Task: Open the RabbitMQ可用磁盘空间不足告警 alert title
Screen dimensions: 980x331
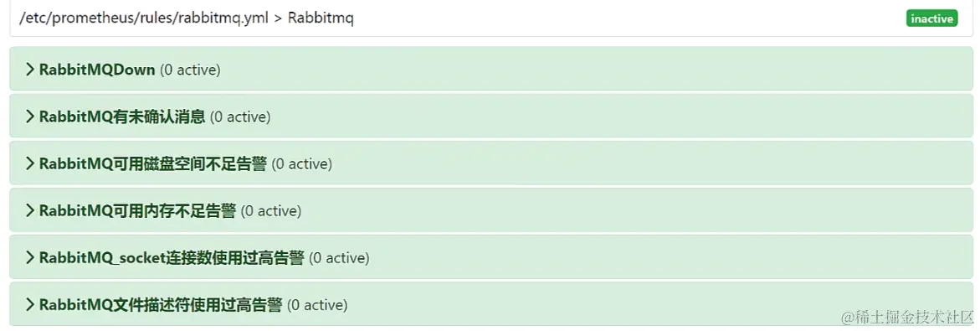Action: coord(152,163)
